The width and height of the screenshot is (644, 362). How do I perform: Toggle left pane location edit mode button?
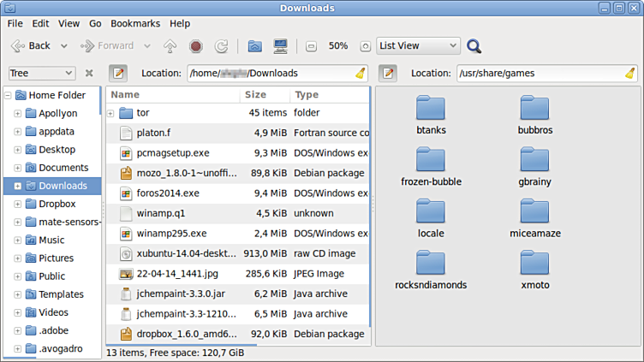coord(117,74)
